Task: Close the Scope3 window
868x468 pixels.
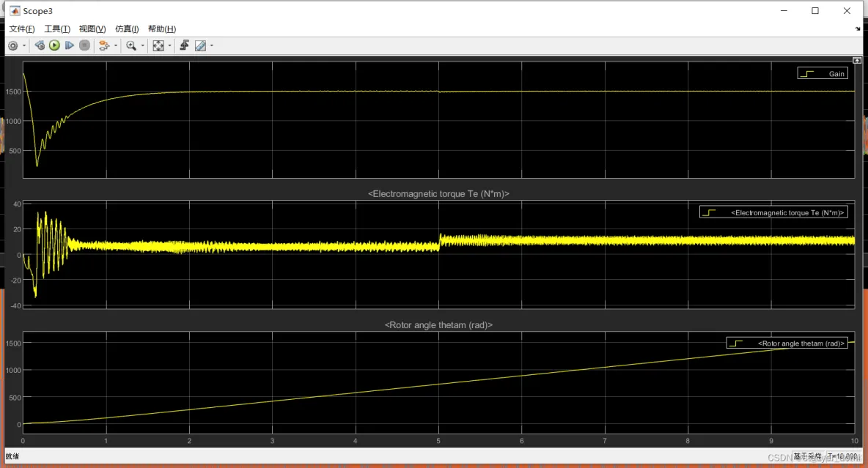Action: click(847, 11)
